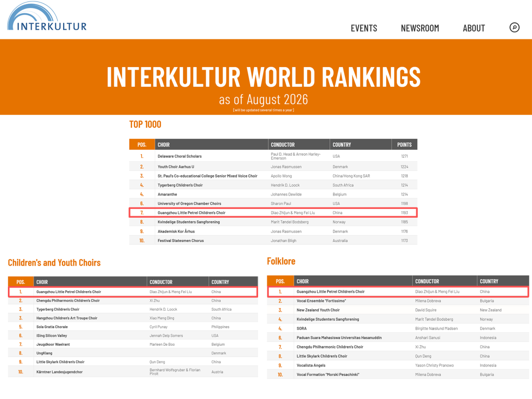Select the Amaranthe choir entry
The height and width of the screenshot is (399, 532).
click(167, 195)
